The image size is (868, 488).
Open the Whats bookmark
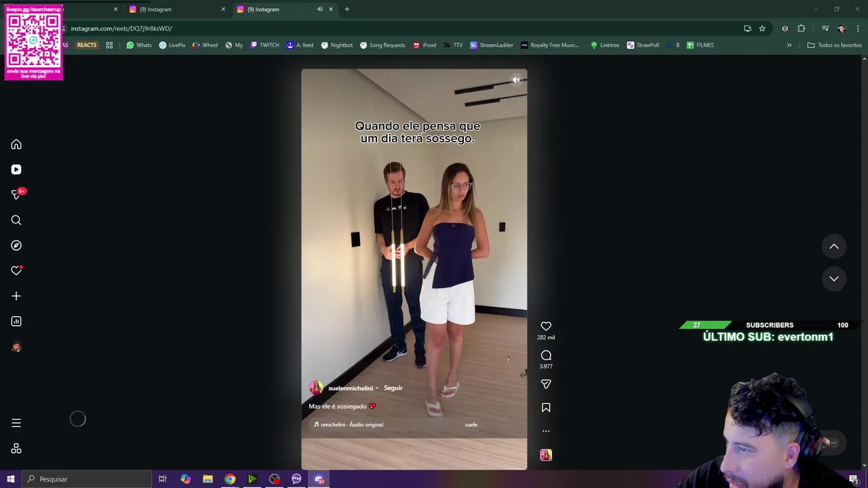(x=139, y=45)
